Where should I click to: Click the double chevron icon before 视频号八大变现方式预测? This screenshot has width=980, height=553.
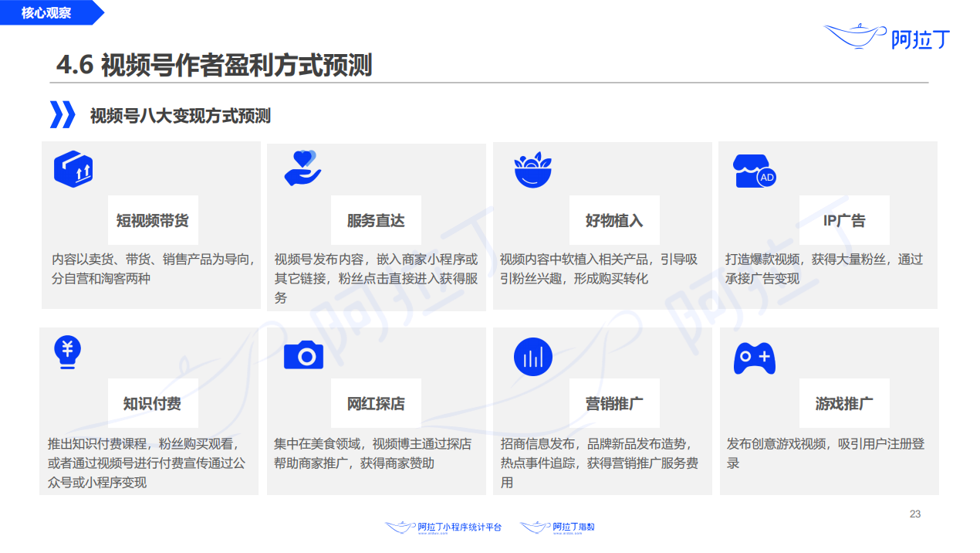pyautogui.click(x=63, y=114)
